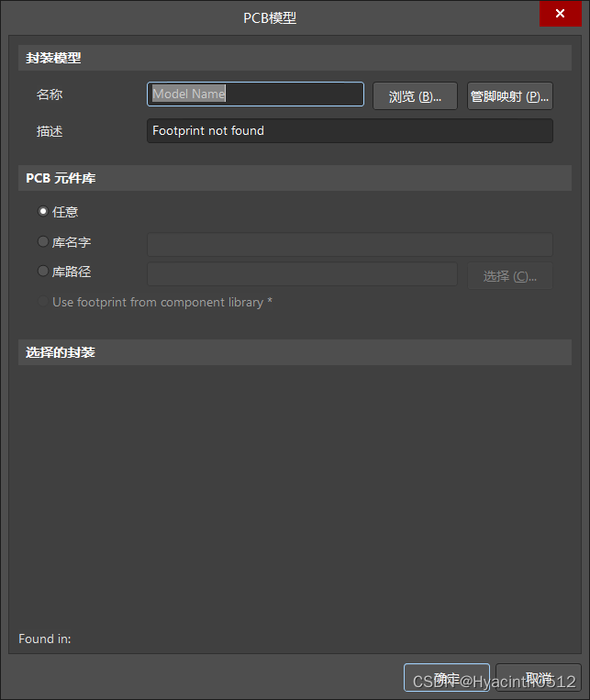590x700 pixels.
Task: Select Use footprint from component library option
Action: 43,302
